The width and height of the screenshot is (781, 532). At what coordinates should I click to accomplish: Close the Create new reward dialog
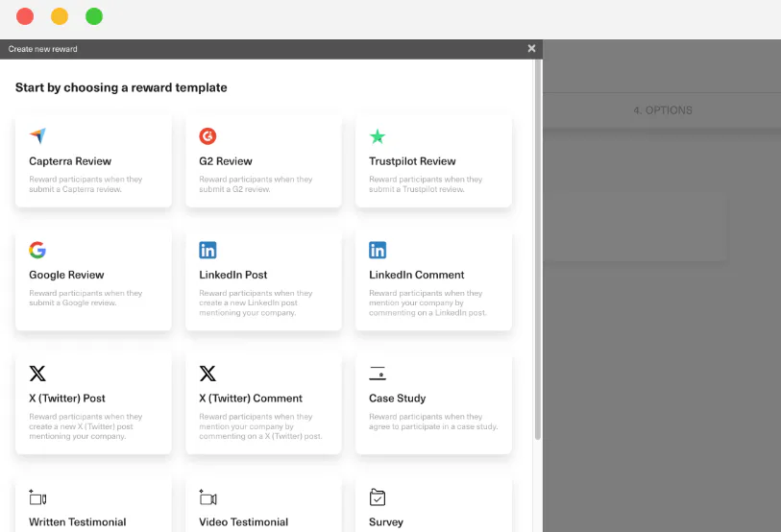(x=531, y=48)
